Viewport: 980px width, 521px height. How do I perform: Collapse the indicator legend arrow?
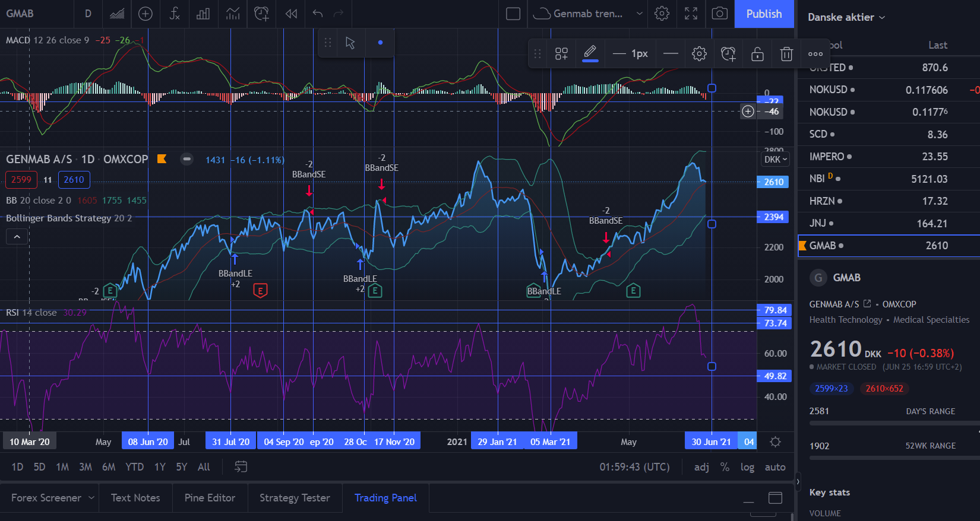17,237
